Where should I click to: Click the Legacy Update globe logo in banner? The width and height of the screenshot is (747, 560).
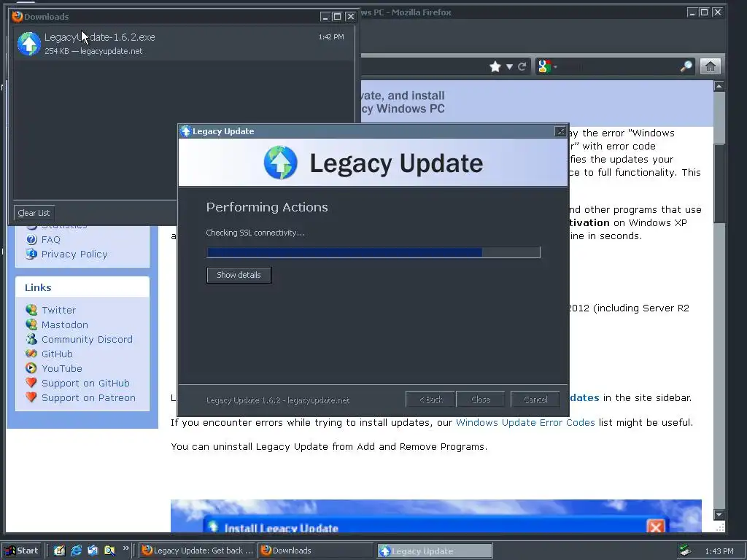point(281,163)
